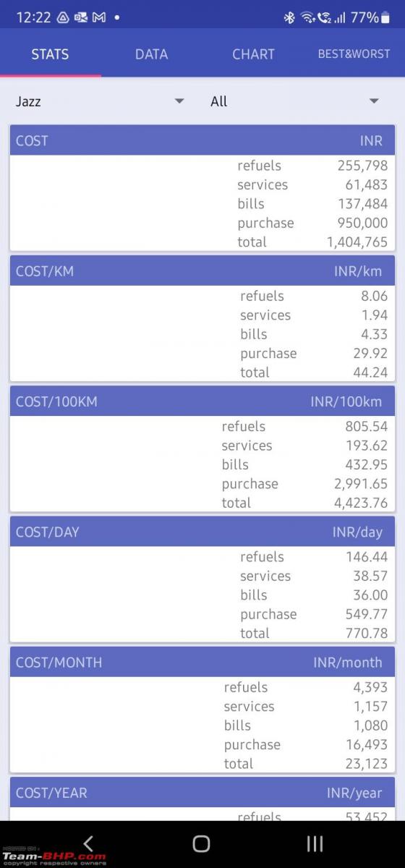Switch to the CHART tab

click(x=253, y=54)
